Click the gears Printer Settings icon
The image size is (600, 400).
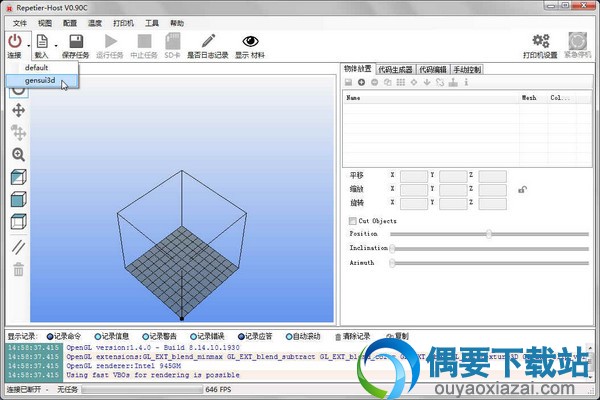[541, 41]
